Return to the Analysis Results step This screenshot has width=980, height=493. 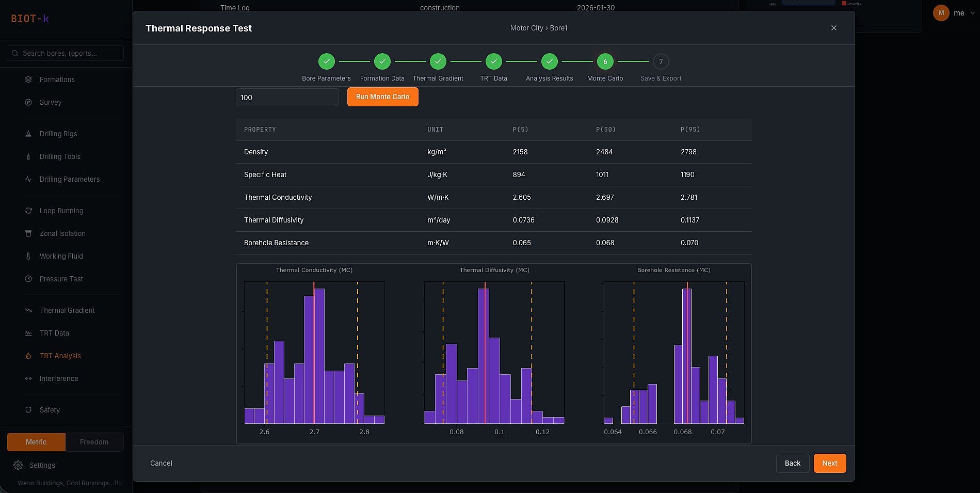tap(549, 61)
